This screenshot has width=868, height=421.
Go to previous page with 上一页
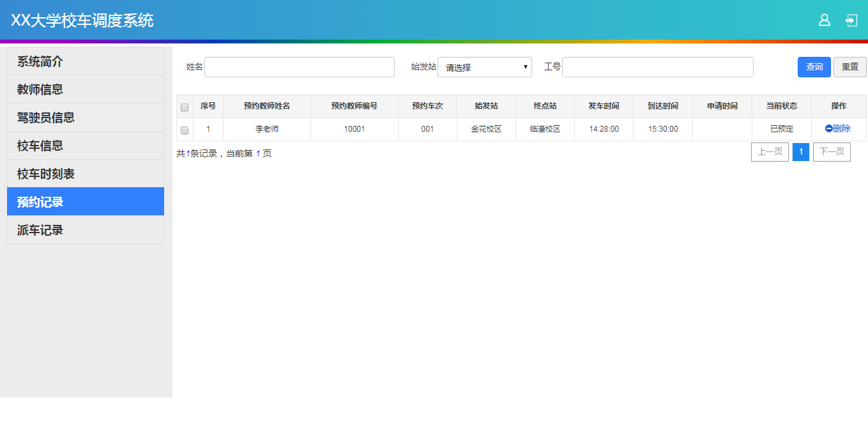(770, 152)
